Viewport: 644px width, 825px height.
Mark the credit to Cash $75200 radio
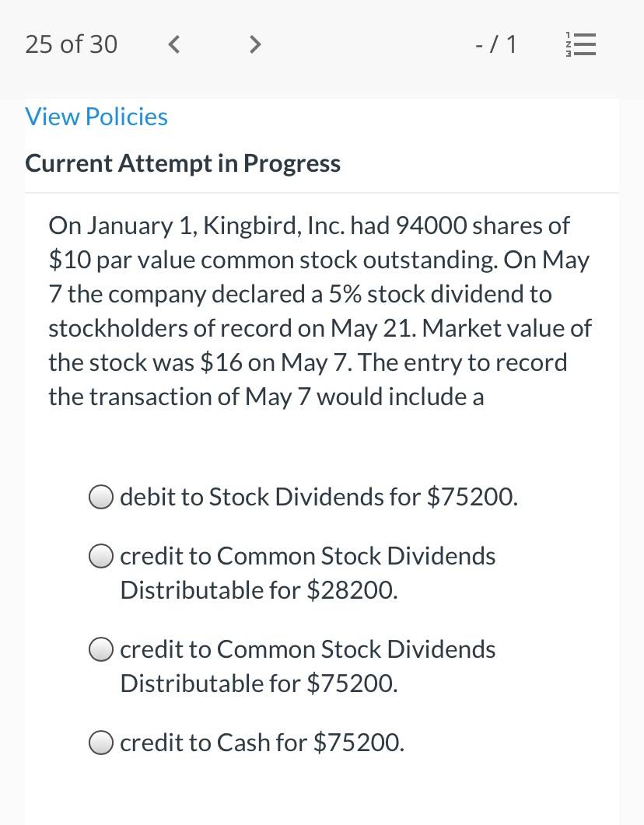point(100,743)
